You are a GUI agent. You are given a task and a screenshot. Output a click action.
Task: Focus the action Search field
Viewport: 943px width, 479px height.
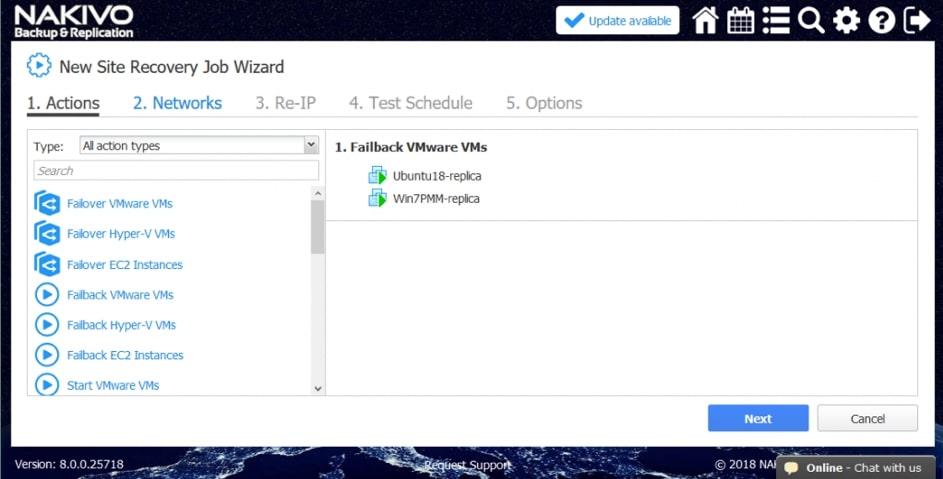pos(176,170)
